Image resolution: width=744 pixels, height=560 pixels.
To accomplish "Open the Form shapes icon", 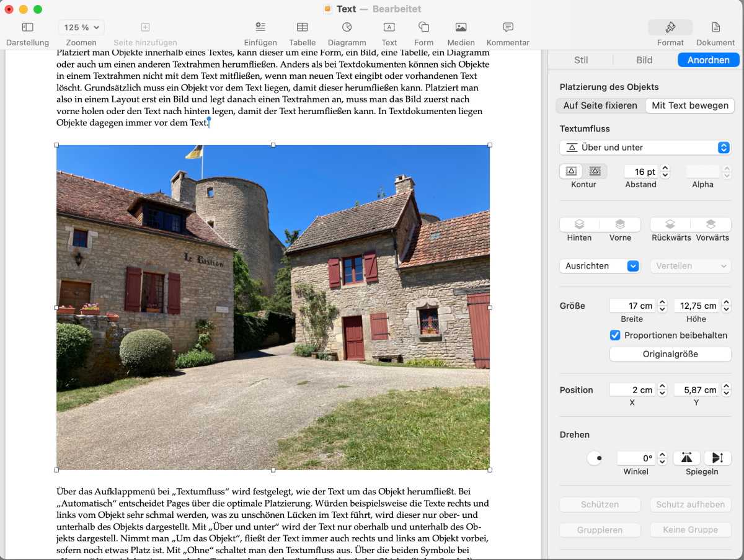I will point(423,27).
